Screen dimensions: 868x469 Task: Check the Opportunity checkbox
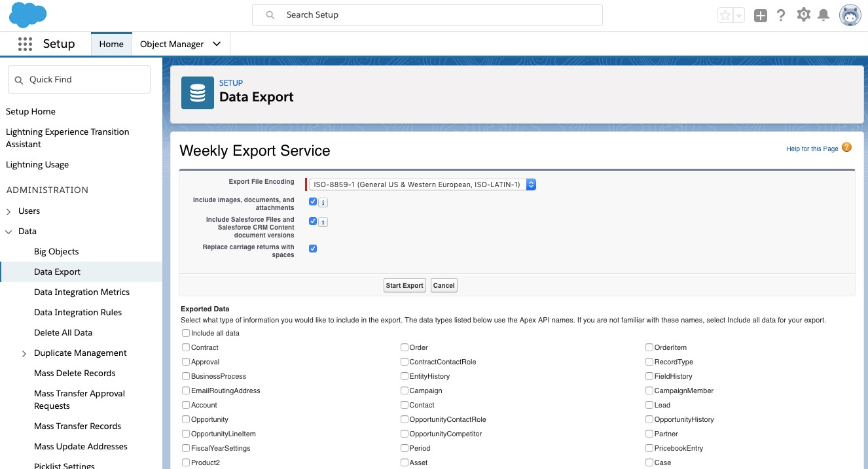pyautogui.click(x=186, y=419)
